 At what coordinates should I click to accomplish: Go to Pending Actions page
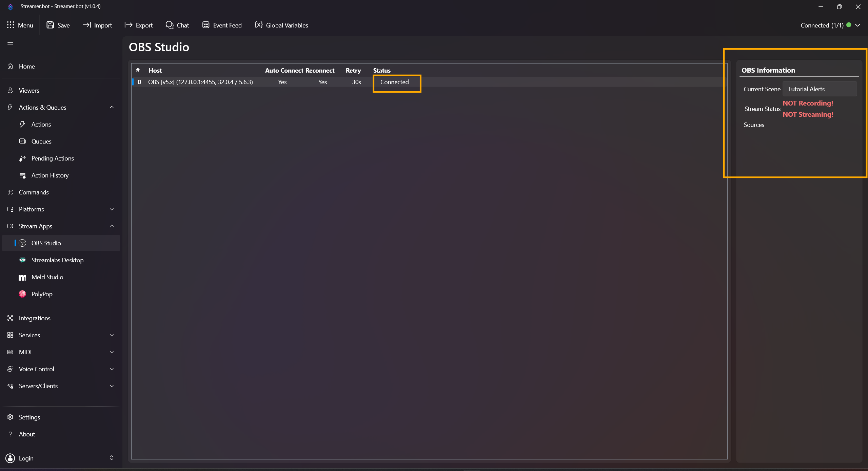tap(53, 158)
